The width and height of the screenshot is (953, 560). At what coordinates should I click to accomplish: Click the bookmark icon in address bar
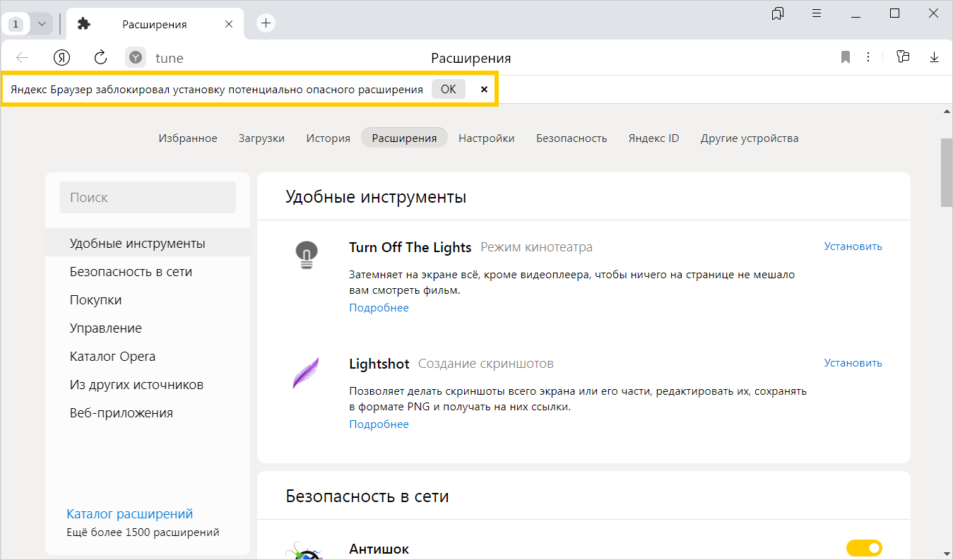[846, 58]
